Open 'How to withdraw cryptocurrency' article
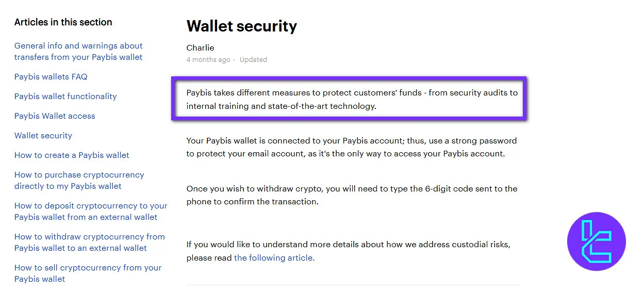 [90, 243]
